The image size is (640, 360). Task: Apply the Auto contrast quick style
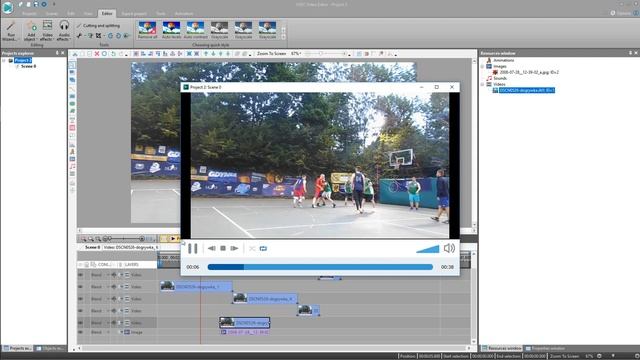click(x=196, y=30)
